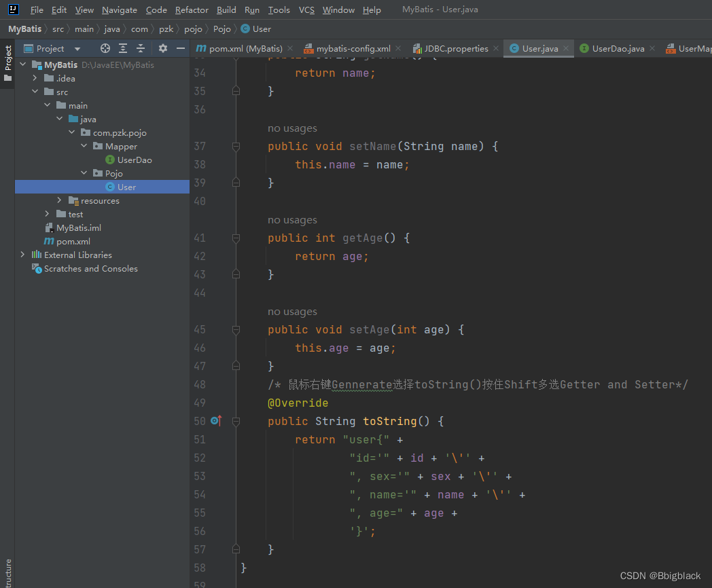This screenshot has width=712, height=588.
Task: Open the Project panel settings gear
Action: [x=162, y=48]
